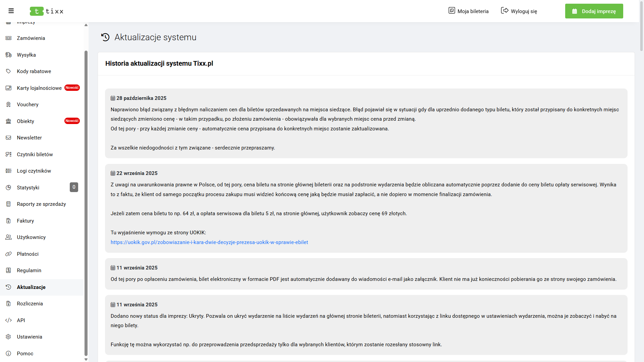
Task: Open Zamówienia via its ticket icon
Action: [x=9, y=38]
